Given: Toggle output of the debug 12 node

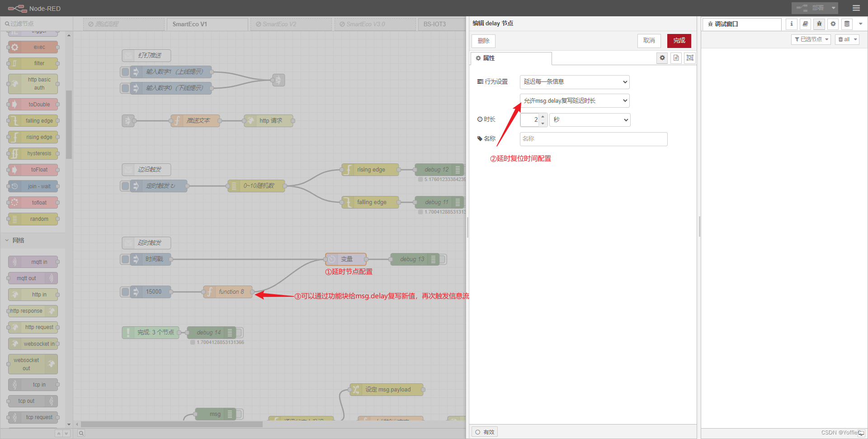Looking at the screenshot, I should [458, 169].
